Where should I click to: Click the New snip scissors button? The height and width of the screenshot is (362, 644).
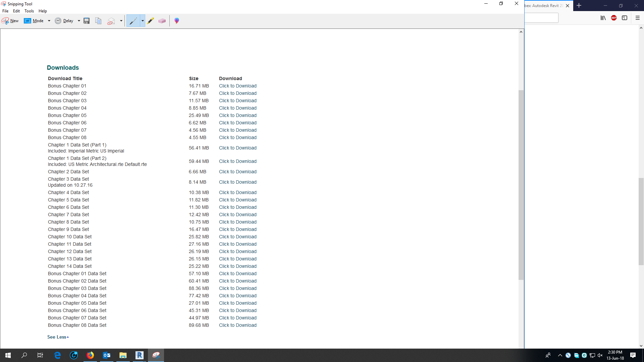(x=10, y=21)
